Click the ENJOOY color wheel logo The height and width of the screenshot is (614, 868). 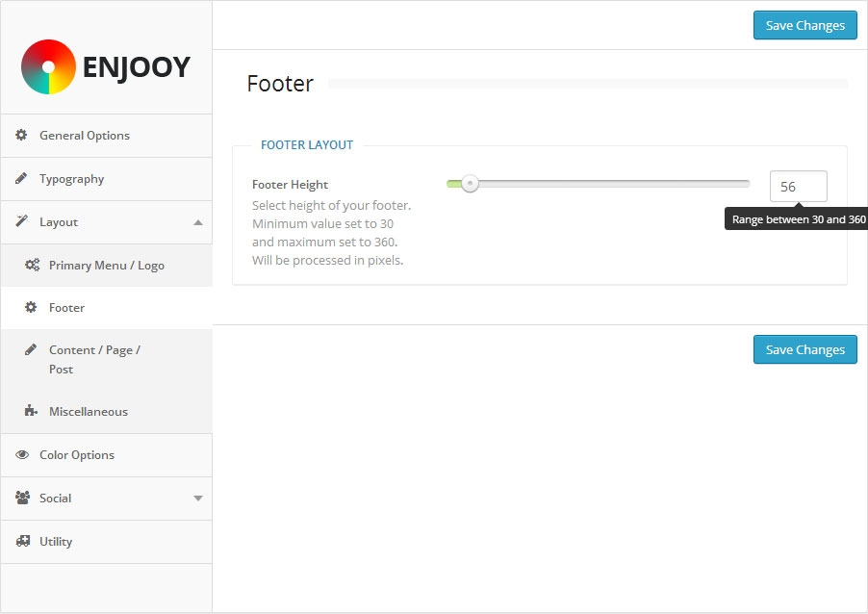[x=48, y=66]
